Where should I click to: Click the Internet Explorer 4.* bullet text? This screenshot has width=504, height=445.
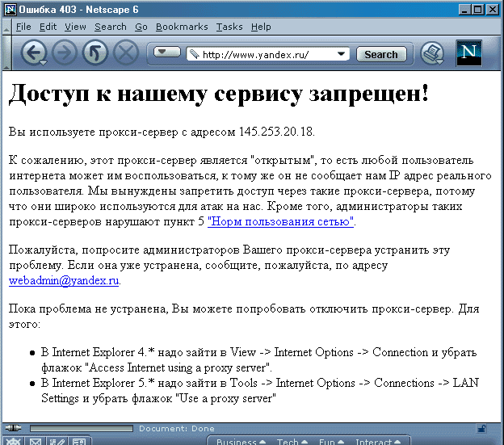258,360
